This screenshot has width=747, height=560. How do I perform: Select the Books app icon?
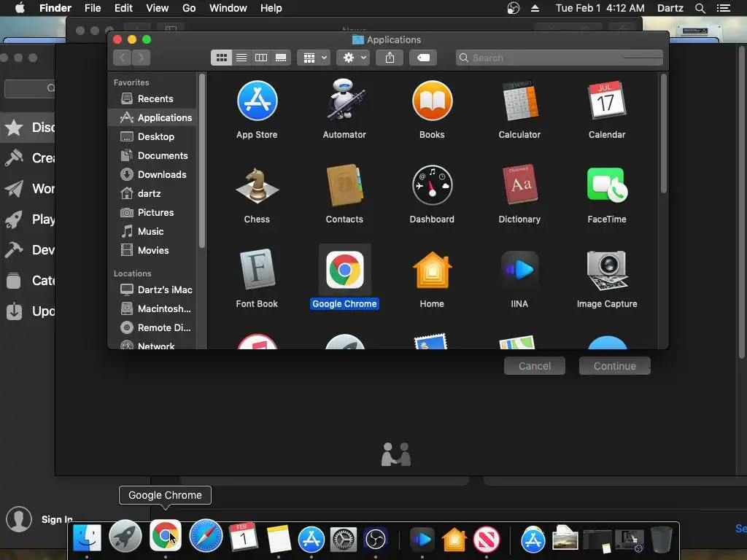pyautogui.click(x=432, y=101)
